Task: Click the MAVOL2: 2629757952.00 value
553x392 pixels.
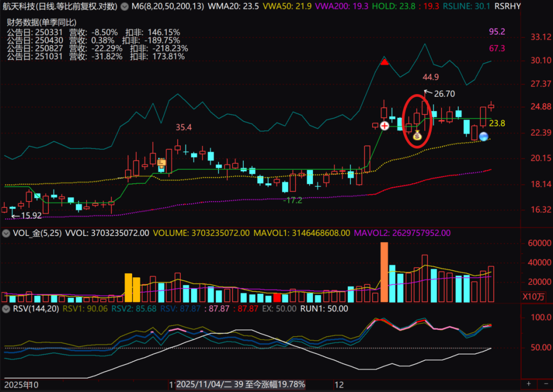Action: (402, 233)
